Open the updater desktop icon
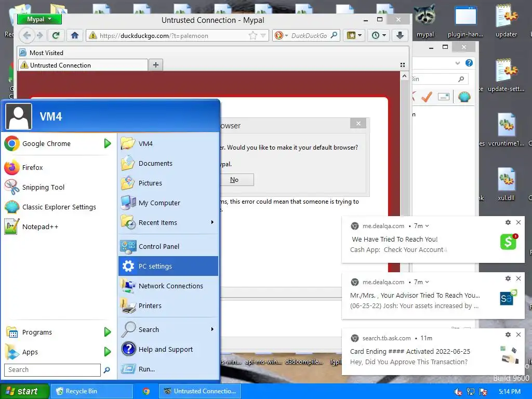 click(x=506, y=21)
